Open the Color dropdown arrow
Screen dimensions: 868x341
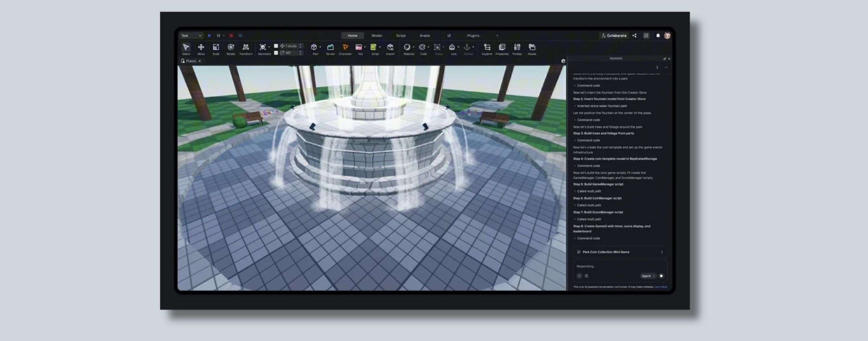coord(428,47)
